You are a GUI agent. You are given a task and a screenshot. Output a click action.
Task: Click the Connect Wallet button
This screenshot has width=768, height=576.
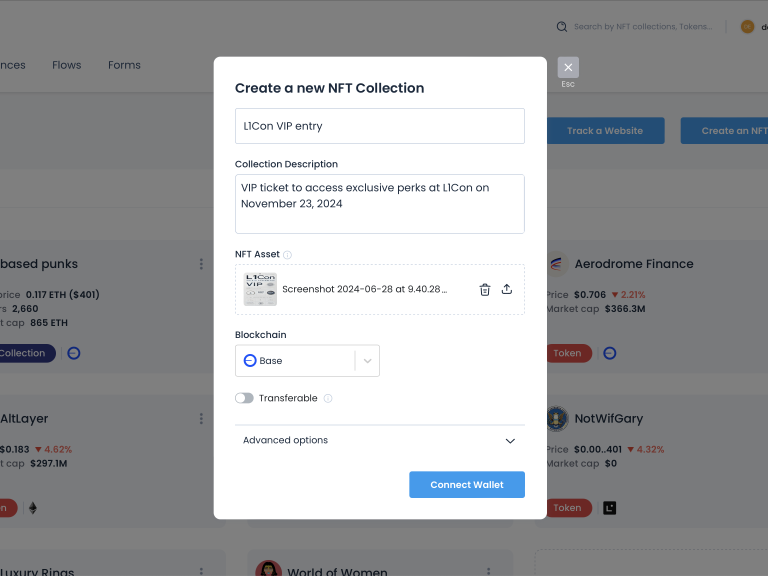point(466,485)
